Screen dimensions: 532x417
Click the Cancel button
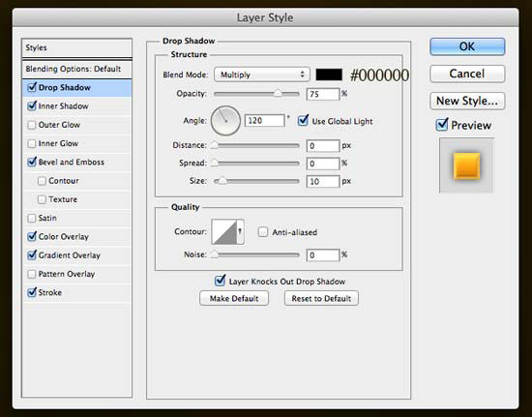point(467,74)
